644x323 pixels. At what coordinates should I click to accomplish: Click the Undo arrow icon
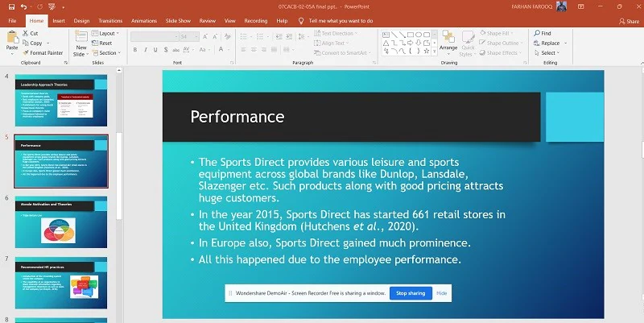pos(24,6)
